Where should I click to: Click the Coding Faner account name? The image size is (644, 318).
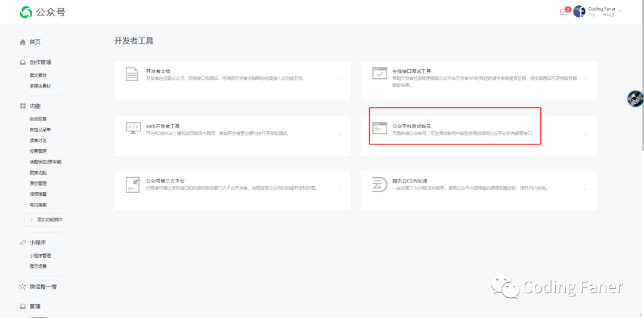[x=602, y=8]
